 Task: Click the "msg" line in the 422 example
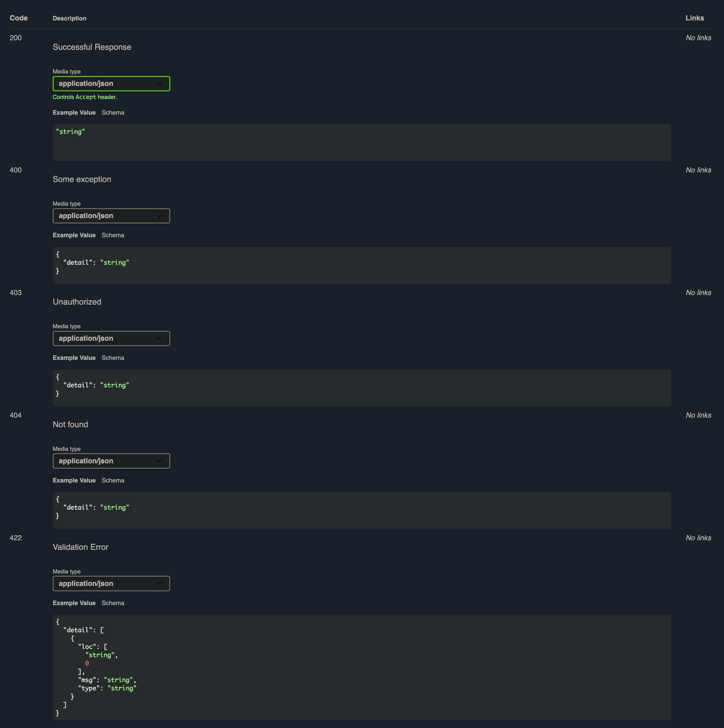point(107,680)
